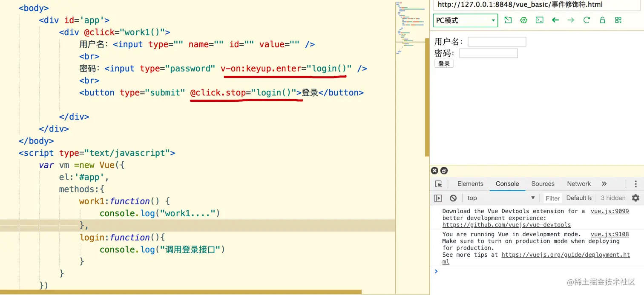Click the "调用登录接口" string in code

190,249
